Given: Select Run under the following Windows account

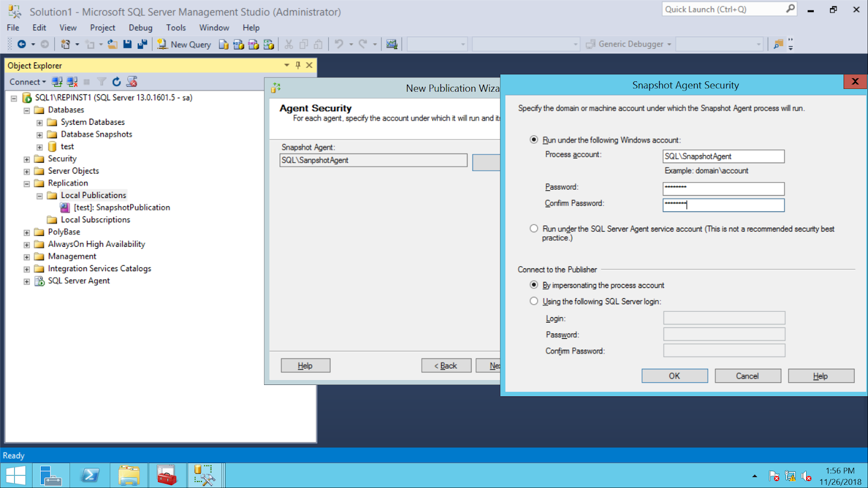Looking at the screenshot, I should 534,140.
